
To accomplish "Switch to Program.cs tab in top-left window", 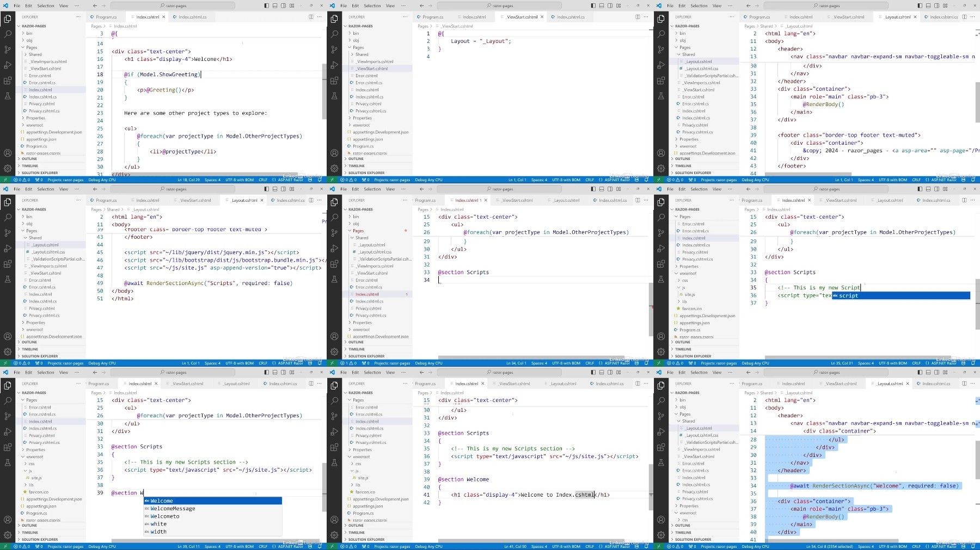I will click(106, 17).
